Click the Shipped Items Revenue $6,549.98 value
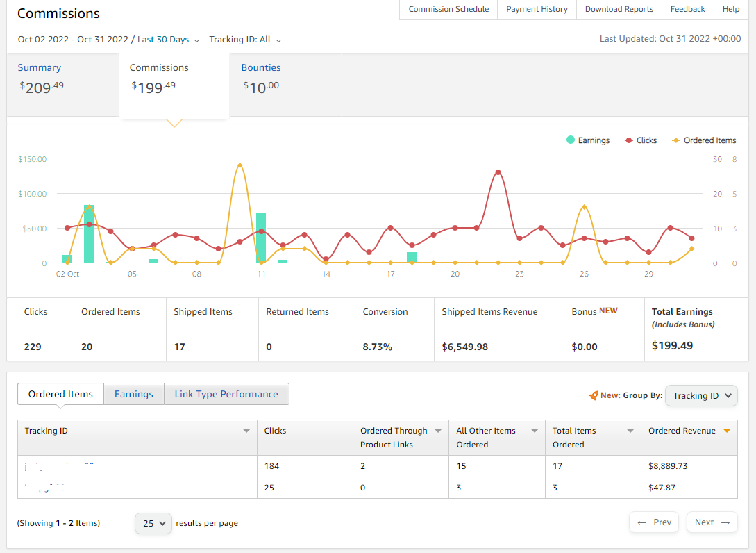This screenshot has height=553, width=756. [465, 347]
